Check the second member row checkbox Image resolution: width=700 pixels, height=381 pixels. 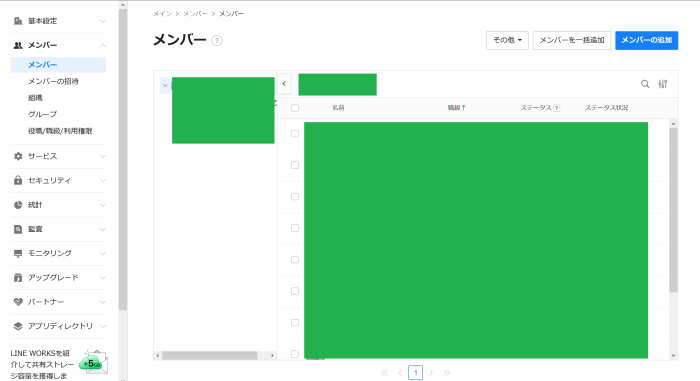pyautogui.click(x=295, y=165)
